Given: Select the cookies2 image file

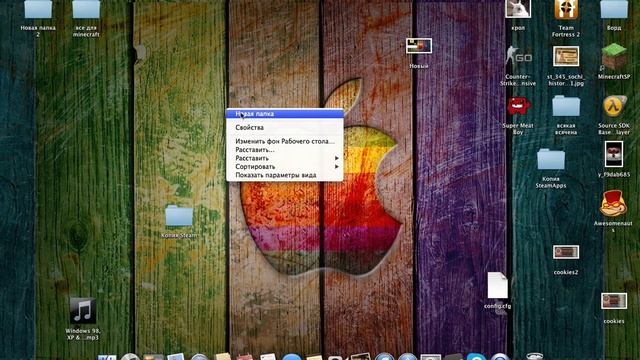Looking at the screenshot, I should click(x=566, y=252).
